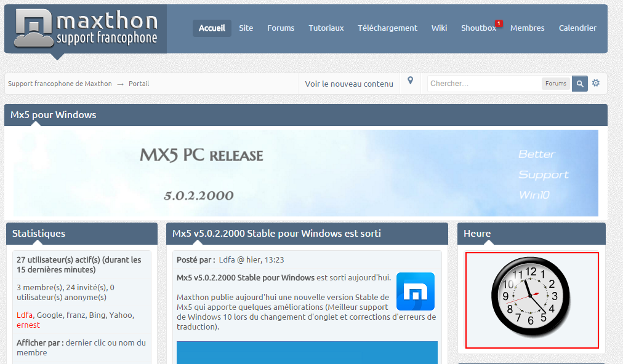The width and height of the screenshot is (623, 364).
Task: Click Voir le nouveau contenu link
Action: [x=349, y=84]
